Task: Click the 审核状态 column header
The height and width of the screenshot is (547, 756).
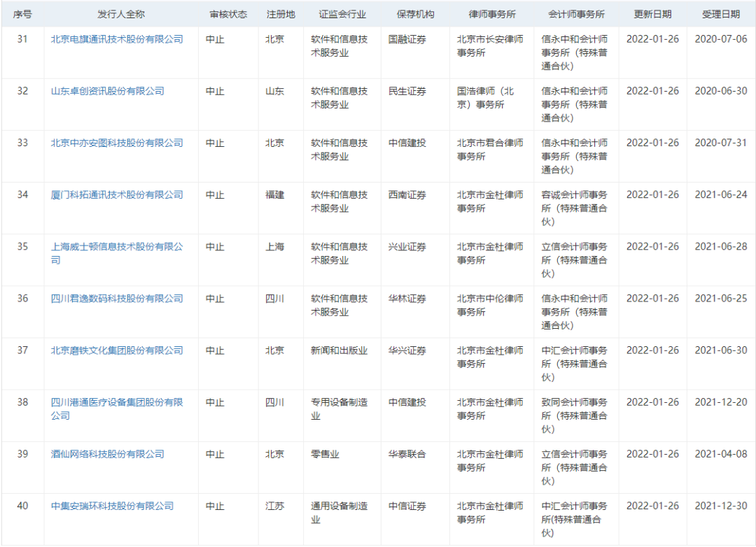Action: click(x=228, y=15)
